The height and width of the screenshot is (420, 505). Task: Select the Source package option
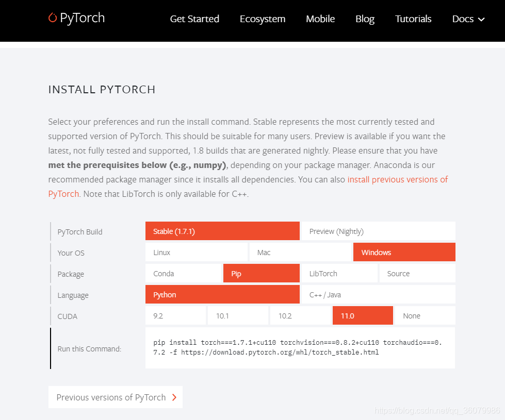click(x=417, y=273)
